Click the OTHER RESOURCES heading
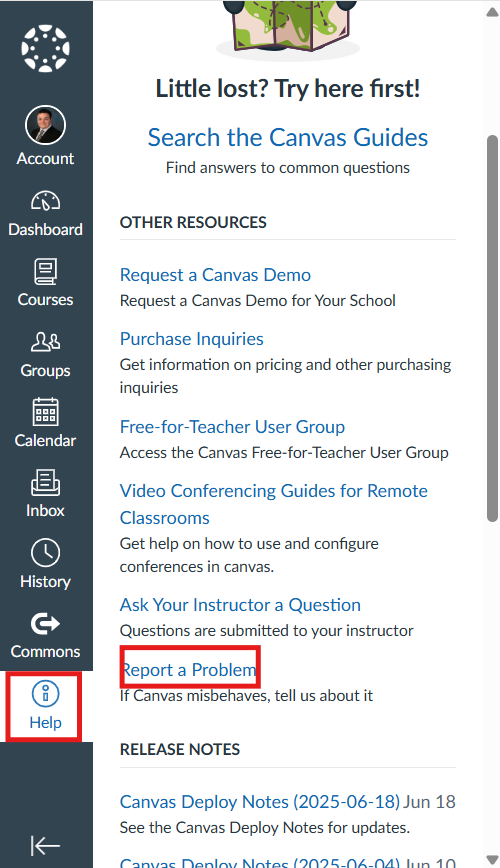The width and height of the screenshot is (500, 868). [193, 222]
